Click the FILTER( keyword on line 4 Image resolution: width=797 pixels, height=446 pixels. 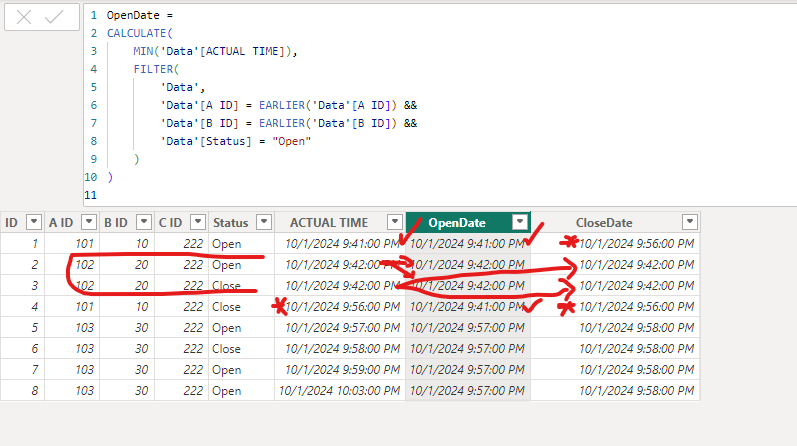pos(156,69)
